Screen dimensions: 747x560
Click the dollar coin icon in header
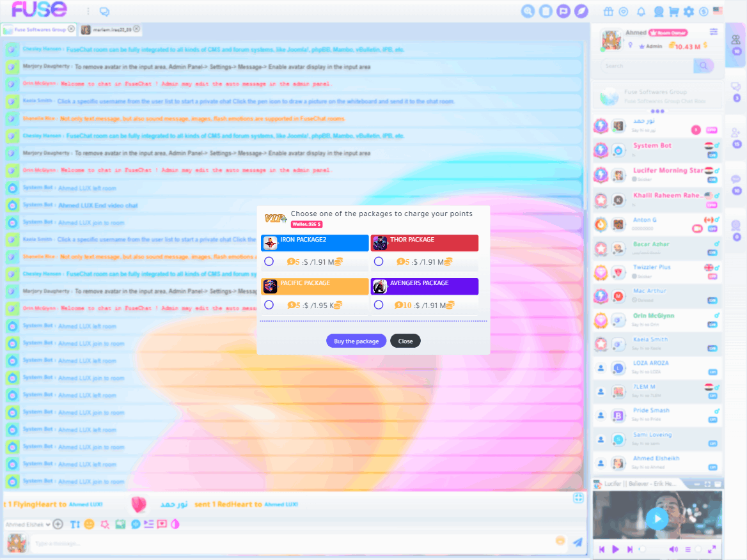coord(704,12)
